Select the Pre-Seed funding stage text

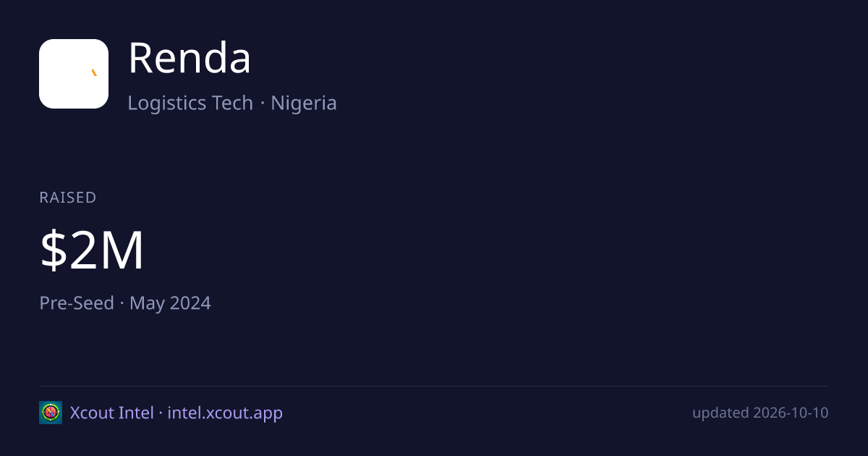pos(77,303)
